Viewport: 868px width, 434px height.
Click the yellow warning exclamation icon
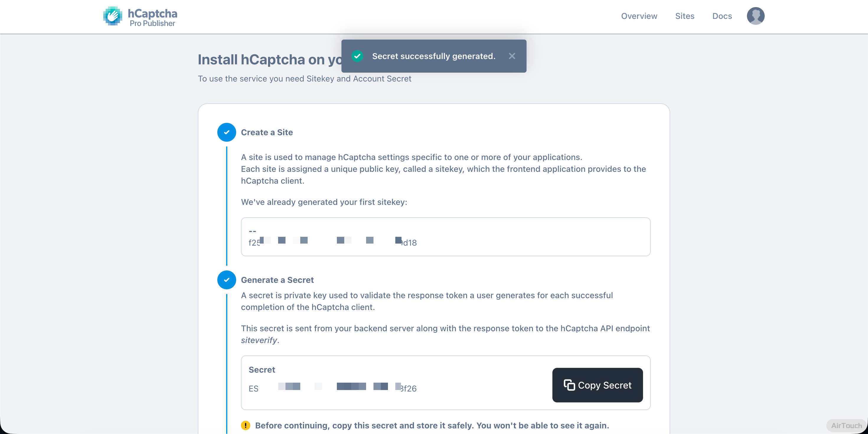[246, 425]
